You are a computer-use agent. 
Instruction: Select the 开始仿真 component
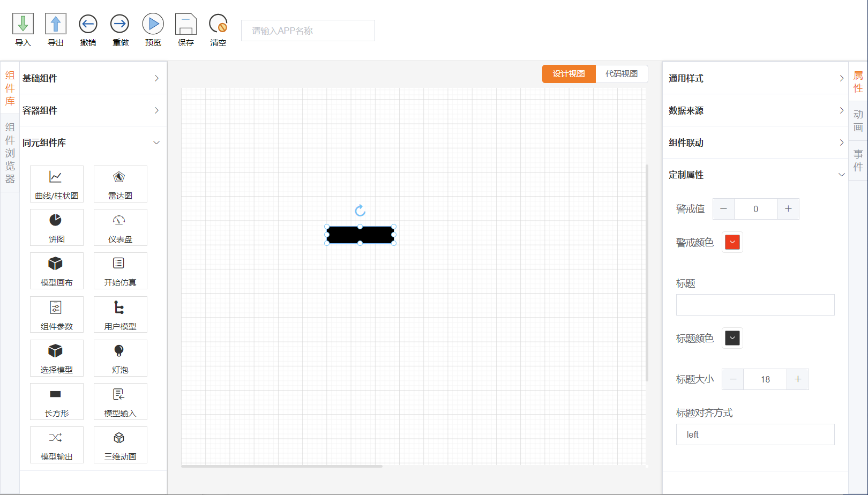pos(121,271)
